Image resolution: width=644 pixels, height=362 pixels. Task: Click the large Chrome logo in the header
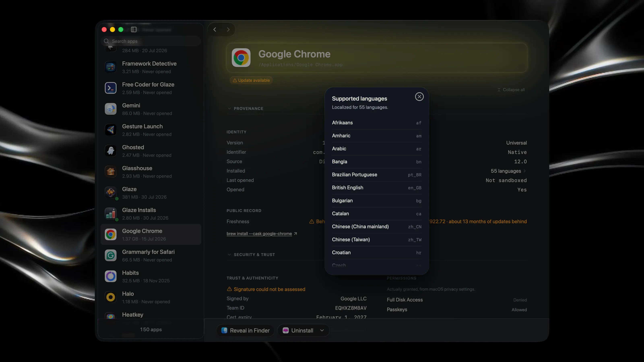pyautogui.click(x=241, y=58)
